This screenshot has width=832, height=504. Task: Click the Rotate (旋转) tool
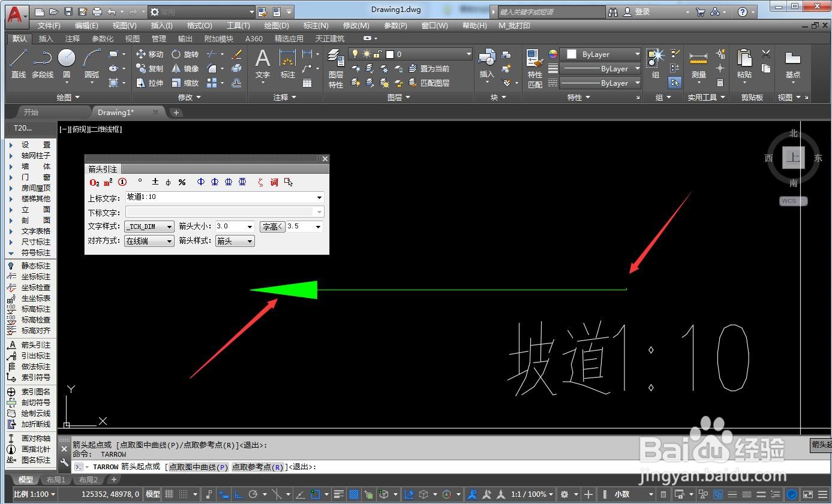click(x=185, y=54)
